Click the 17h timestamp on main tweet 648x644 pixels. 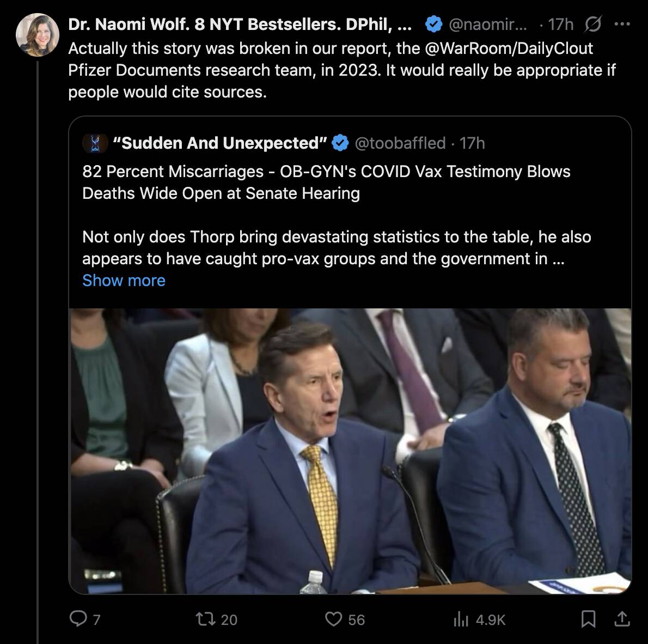coord(561,24)
